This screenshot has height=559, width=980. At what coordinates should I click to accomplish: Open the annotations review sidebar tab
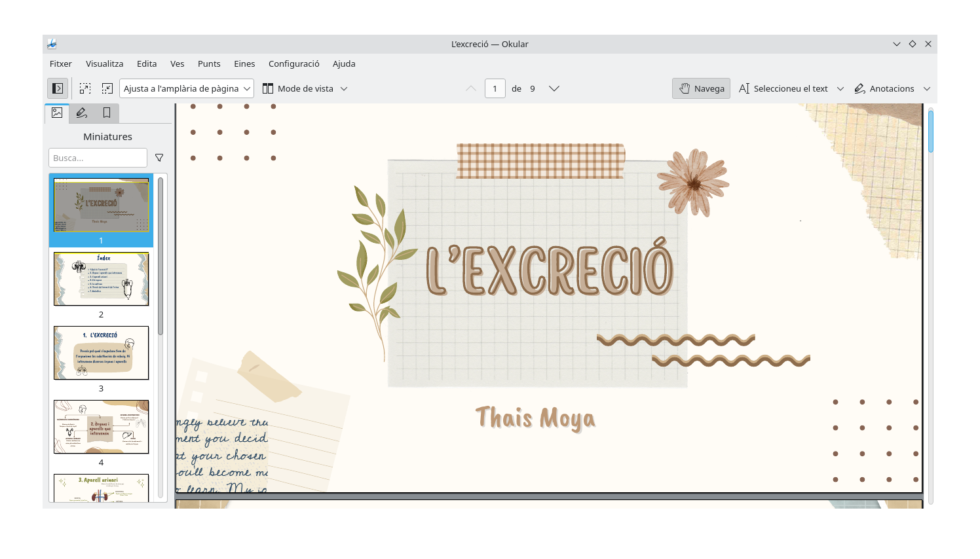click(82, 113)
